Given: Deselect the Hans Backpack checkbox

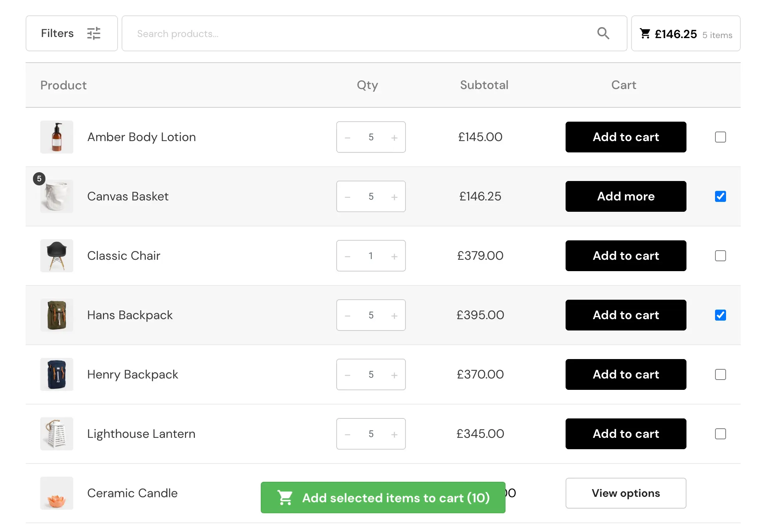Looking at the screenshot, I should click(x=720, y=315).
